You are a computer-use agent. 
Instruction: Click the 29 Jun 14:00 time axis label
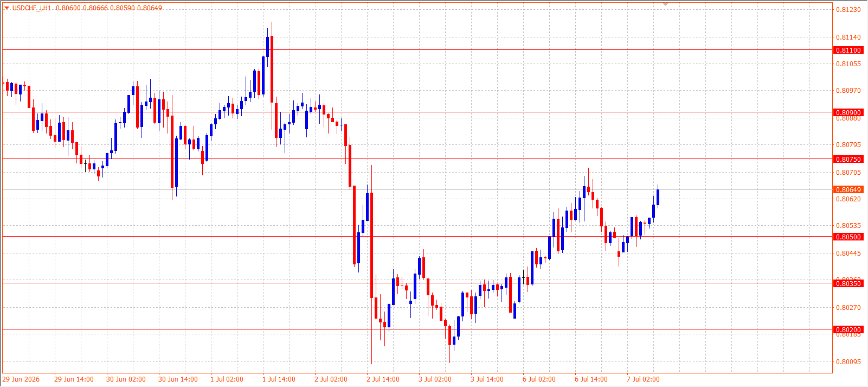pos(74,379)
